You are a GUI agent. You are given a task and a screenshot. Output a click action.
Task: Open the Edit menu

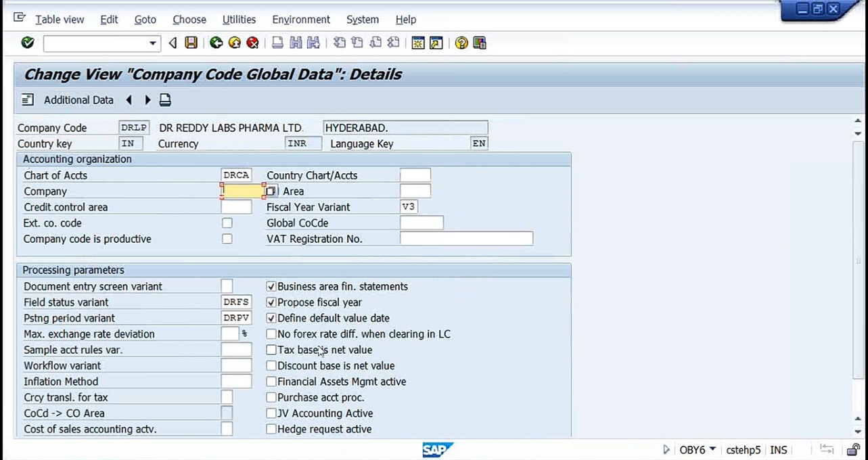pos(109,19)
